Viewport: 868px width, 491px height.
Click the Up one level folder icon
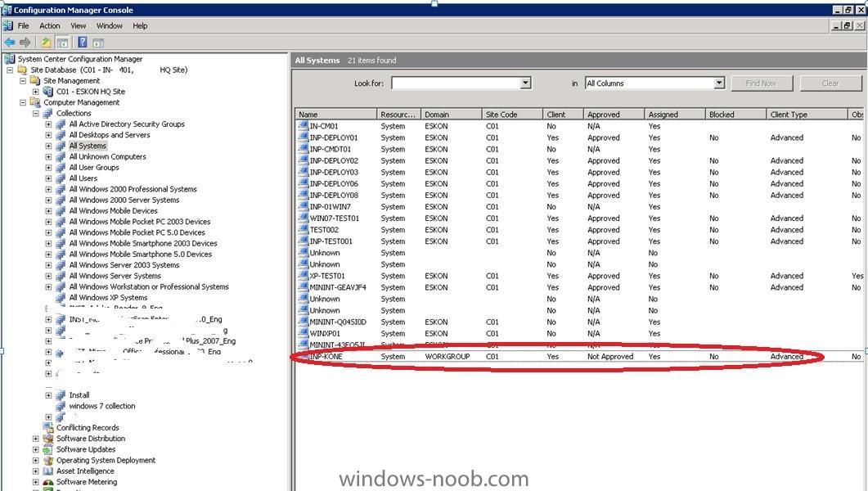point(46,43)
